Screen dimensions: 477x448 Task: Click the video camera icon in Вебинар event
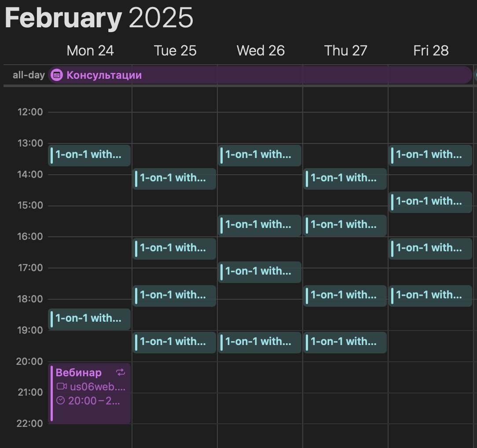pos(62,386)
